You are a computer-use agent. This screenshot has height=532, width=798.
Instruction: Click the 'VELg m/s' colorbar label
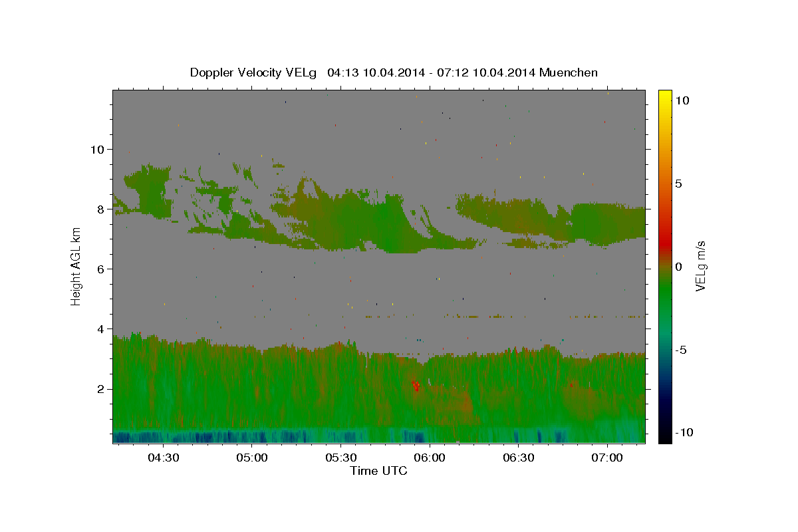tap(700, 267)
